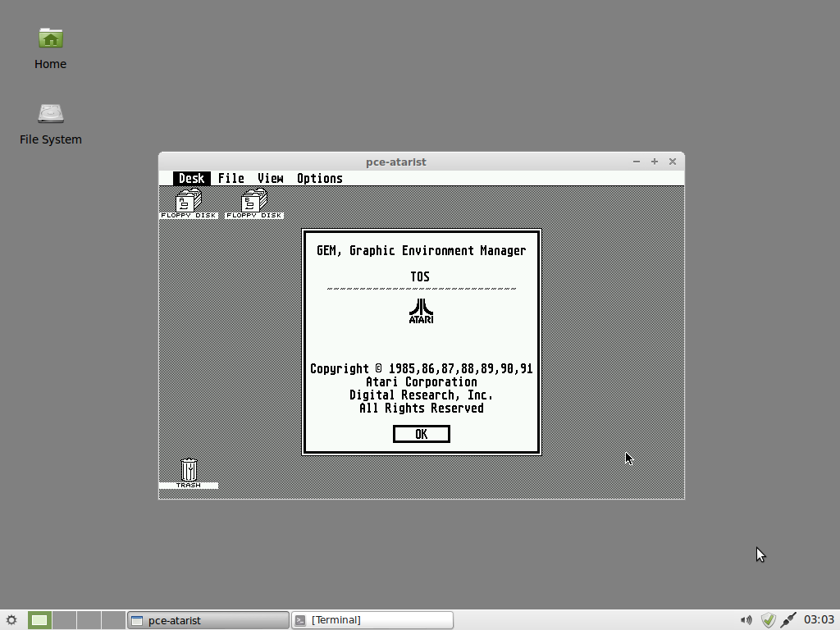Open the Options menu
Image resolution: width=840 pixels, height=630 pixels.
coord(320,178)
